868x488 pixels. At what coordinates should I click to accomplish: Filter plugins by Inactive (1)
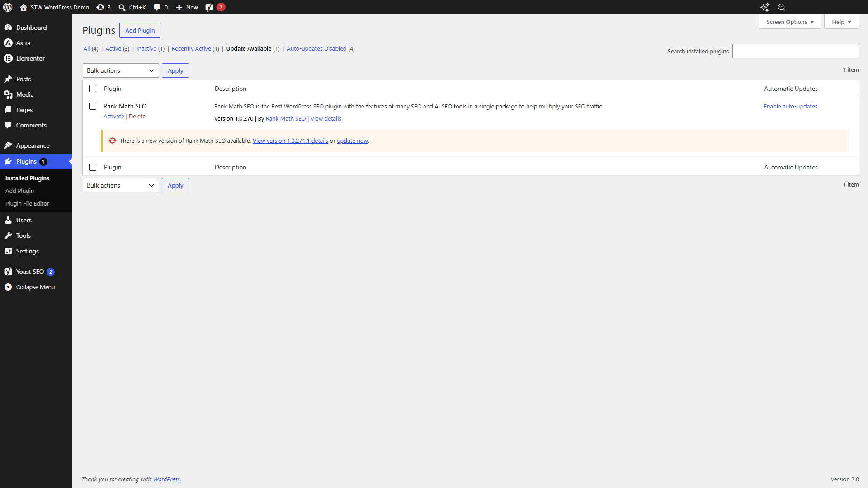(x=151, y=48)
